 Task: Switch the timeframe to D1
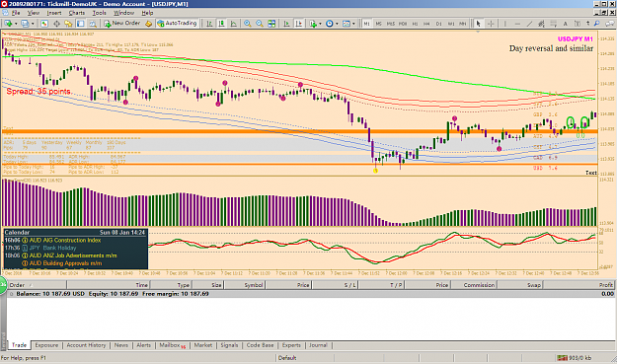438,24
